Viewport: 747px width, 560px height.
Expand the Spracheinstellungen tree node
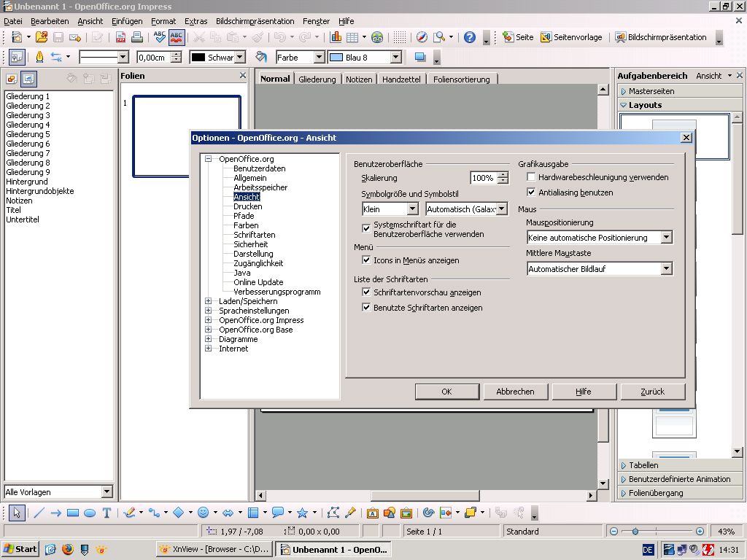(208, 311)
